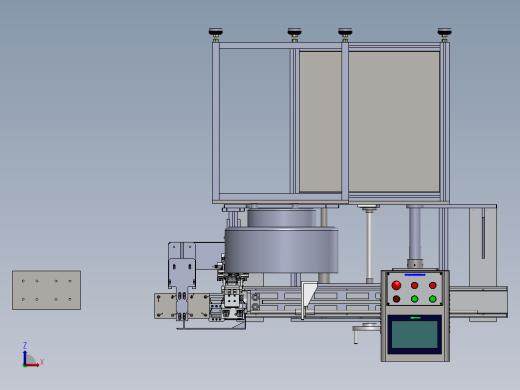Select the white triangular guide bracket on conveyor
The width and height of the screenshot is (520, 390).
click(x=308, y=295)
